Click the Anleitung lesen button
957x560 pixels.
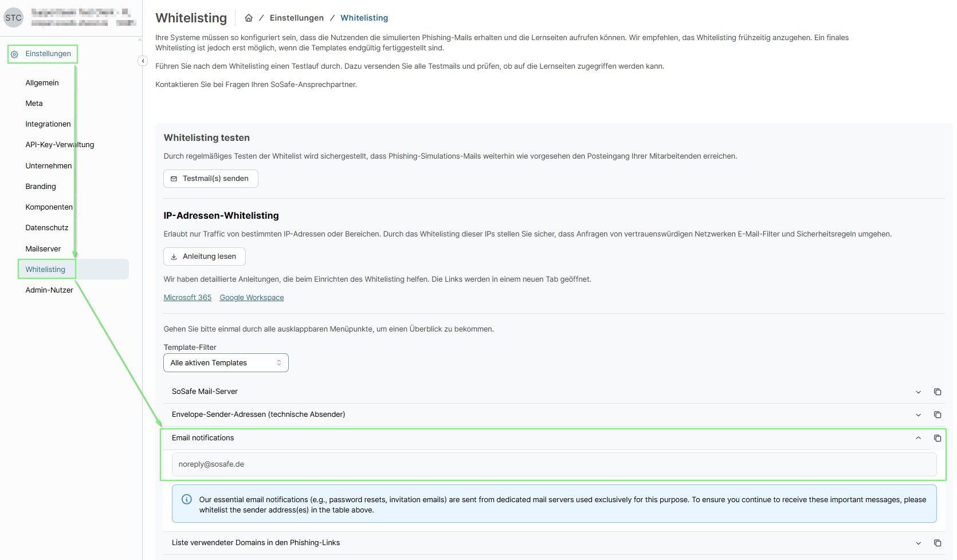[205, 257]
